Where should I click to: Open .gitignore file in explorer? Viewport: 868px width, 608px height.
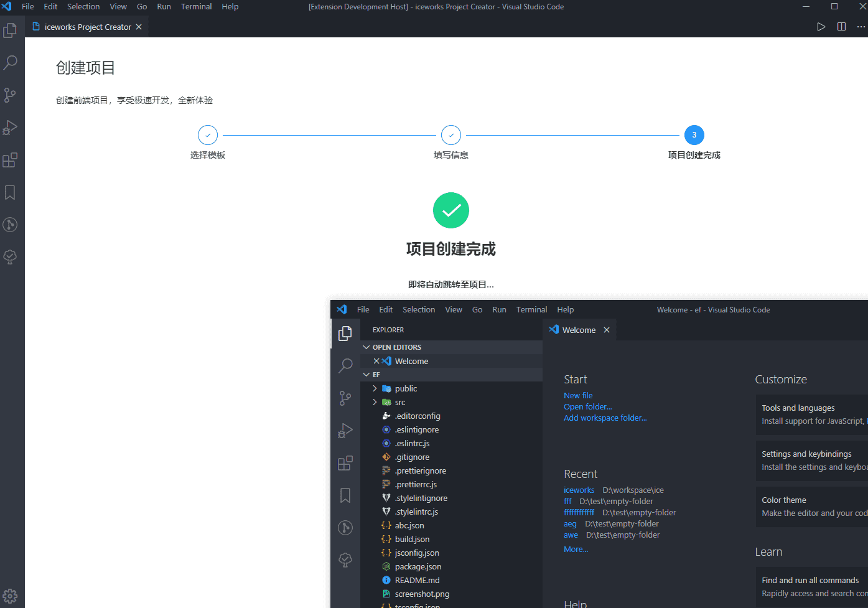pos(451,457)
